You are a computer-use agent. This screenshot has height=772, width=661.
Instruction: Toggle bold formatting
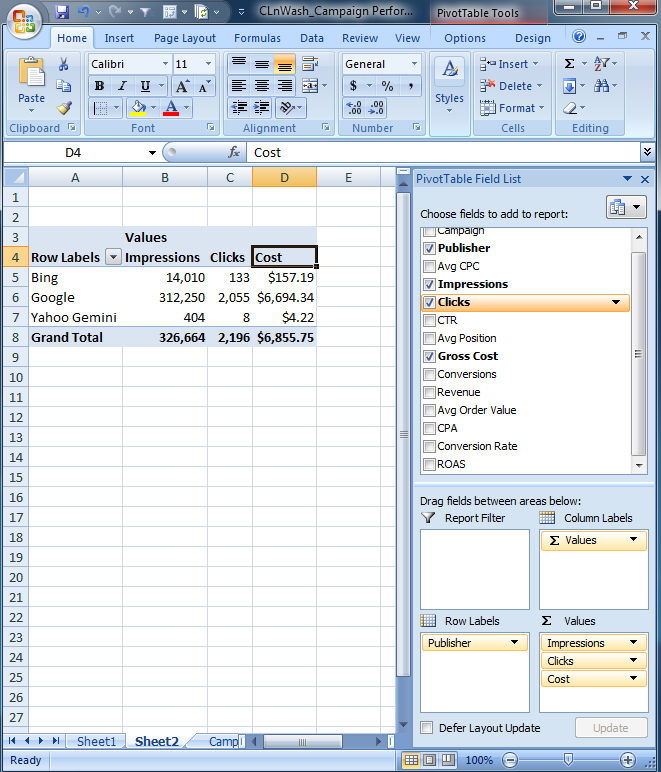tap(99, 86)
